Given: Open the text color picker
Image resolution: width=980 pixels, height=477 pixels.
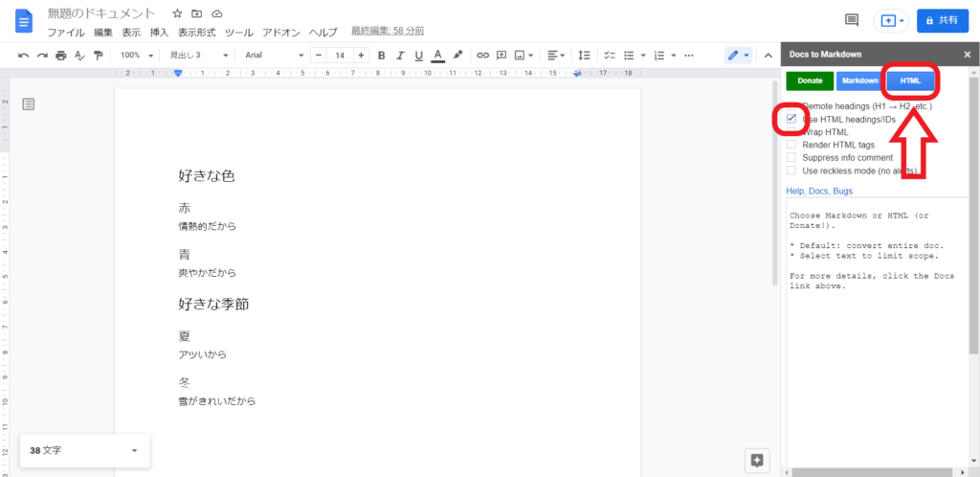Looking at the screenshot, I should pos(437,55).
